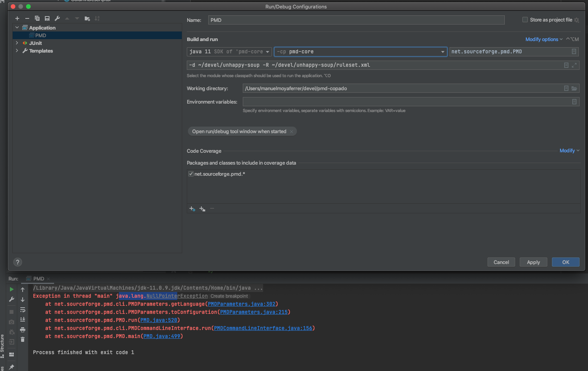Copy the selected PMD configuration
588x371 pixels.
(x=37, y=18)
